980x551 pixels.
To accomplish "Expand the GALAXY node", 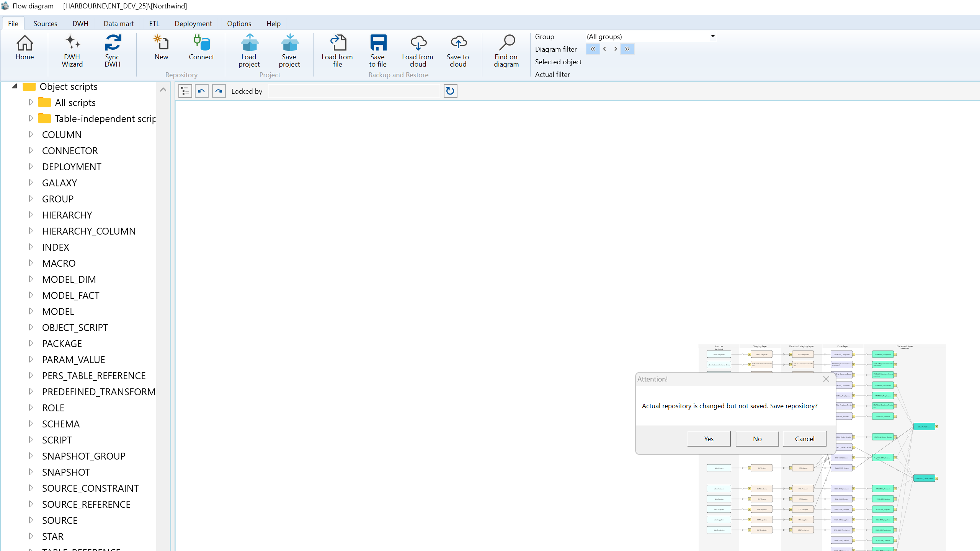I will point(31,183).
